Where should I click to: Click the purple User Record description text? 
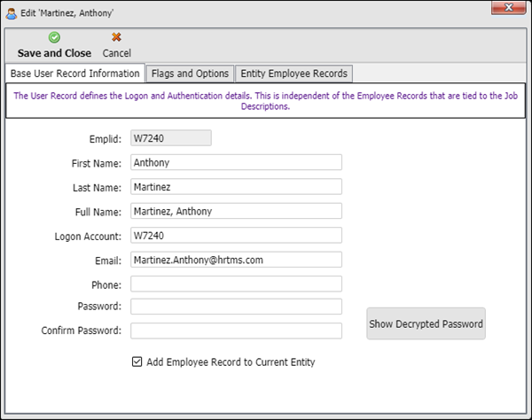click(x=266, y=101)
